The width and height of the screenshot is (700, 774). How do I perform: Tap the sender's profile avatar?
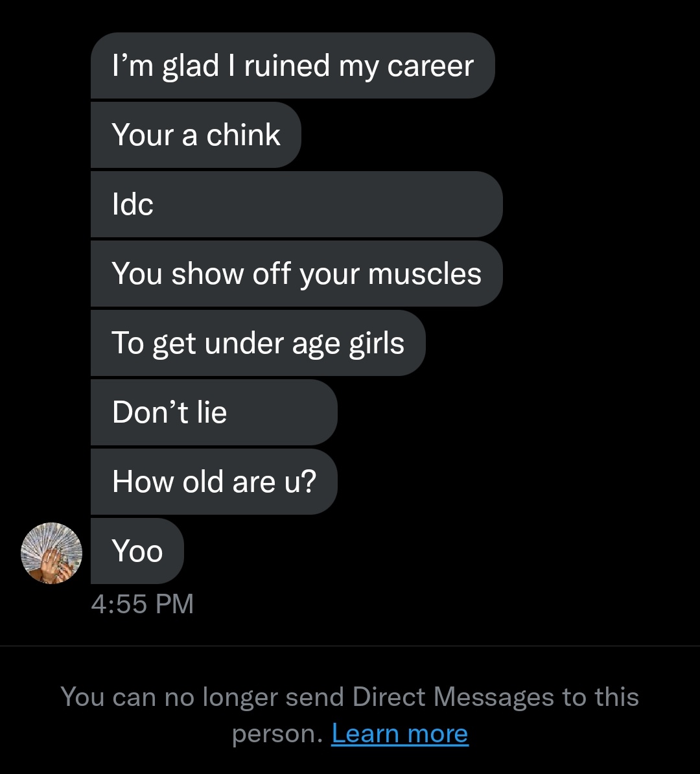(52, 553)
